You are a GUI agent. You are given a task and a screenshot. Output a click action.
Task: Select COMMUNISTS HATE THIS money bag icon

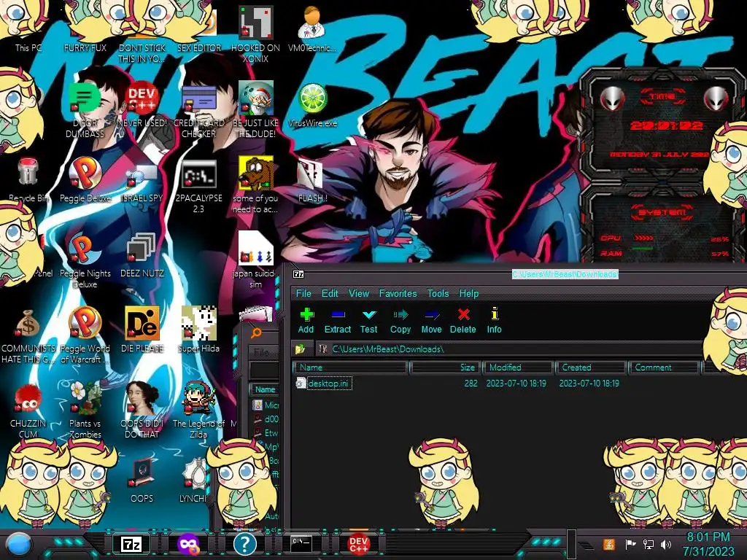click(x=28, y=335)
